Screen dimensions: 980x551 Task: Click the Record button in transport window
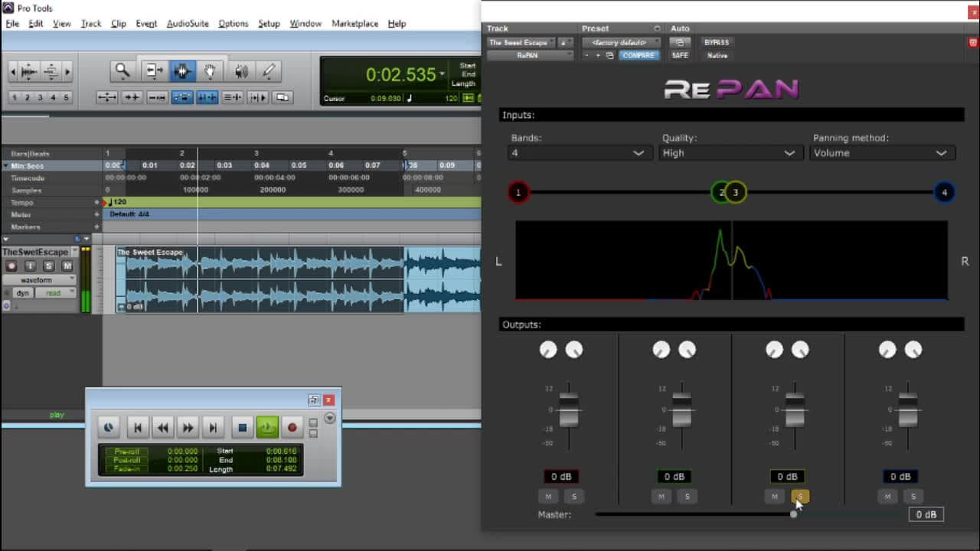pyautogui.click(x=292, y=428)
